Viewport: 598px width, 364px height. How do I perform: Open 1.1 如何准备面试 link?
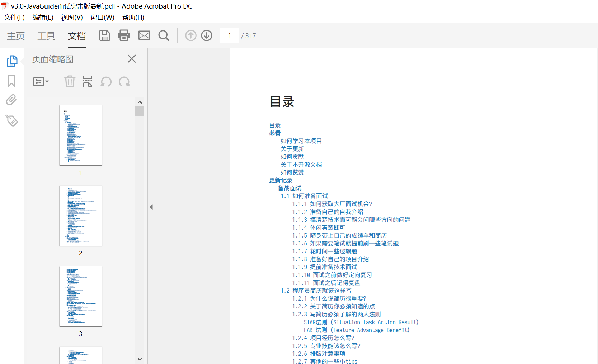(x=304, y=196)
